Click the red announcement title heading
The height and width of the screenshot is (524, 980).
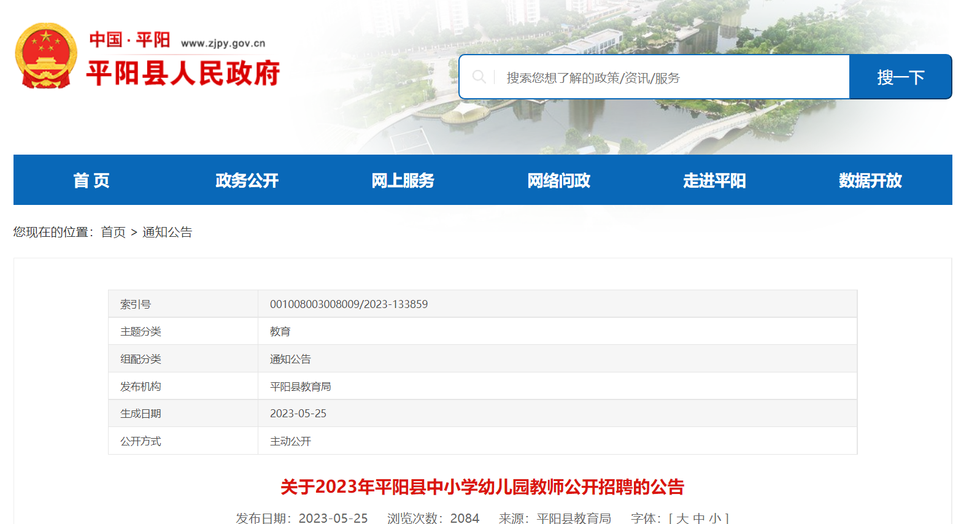[482, 487]
